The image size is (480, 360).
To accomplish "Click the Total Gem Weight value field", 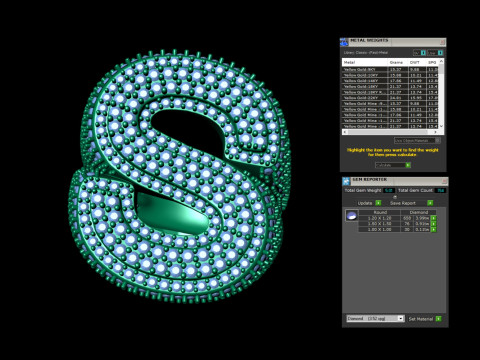I will (389, 191).
